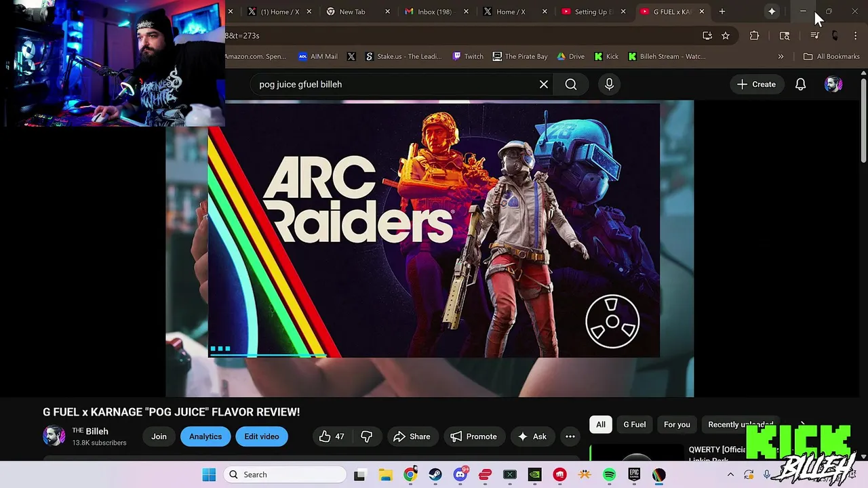
Task: Open the Windows Start menu
Action: [x=209, y=474]
